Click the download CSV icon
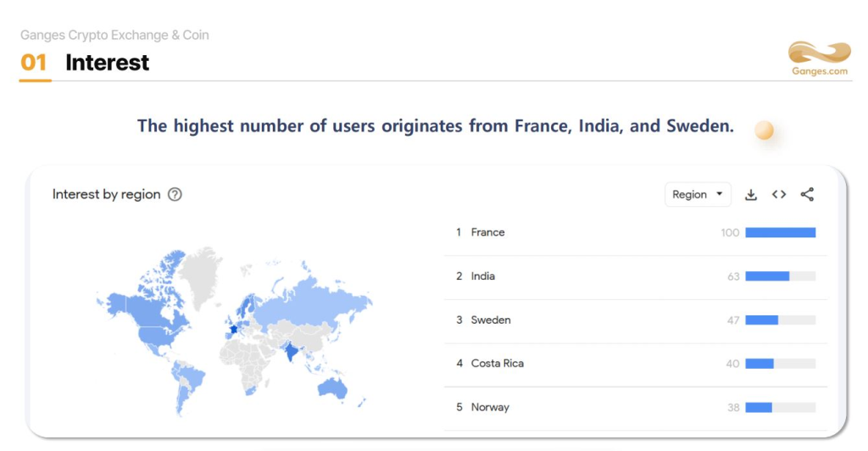This screenshot has width=868, height=451. point(750,195)
